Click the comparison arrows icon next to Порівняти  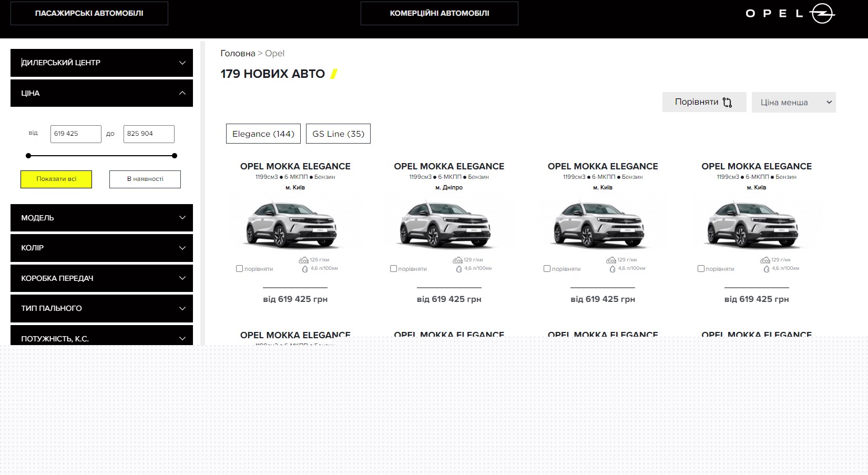click(x=728, y=102)
